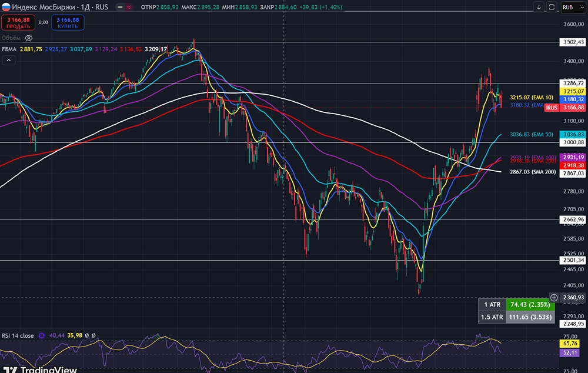Click the Russian flag symbol icon

coord(6,7)
